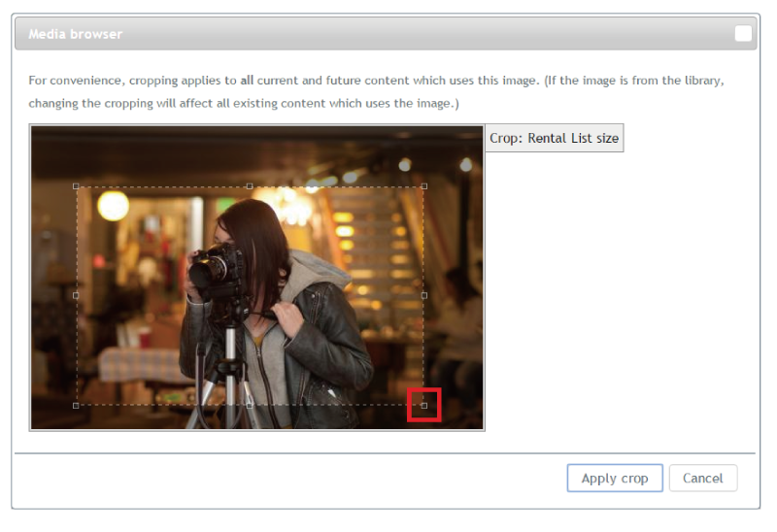Grab the left-middle crop handle
The width and height of the screenshot is (777, 532).
coord(76,295)
